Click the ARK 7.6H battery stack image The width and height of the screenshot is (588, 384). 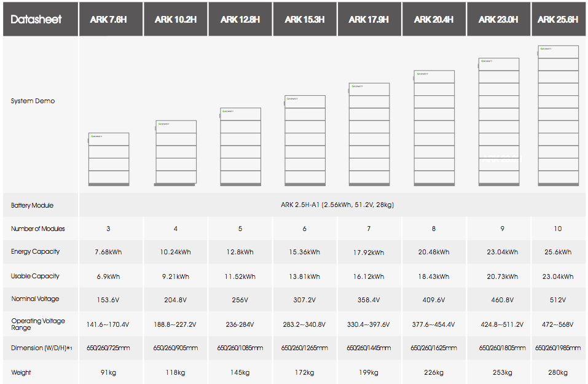(109, 159)
